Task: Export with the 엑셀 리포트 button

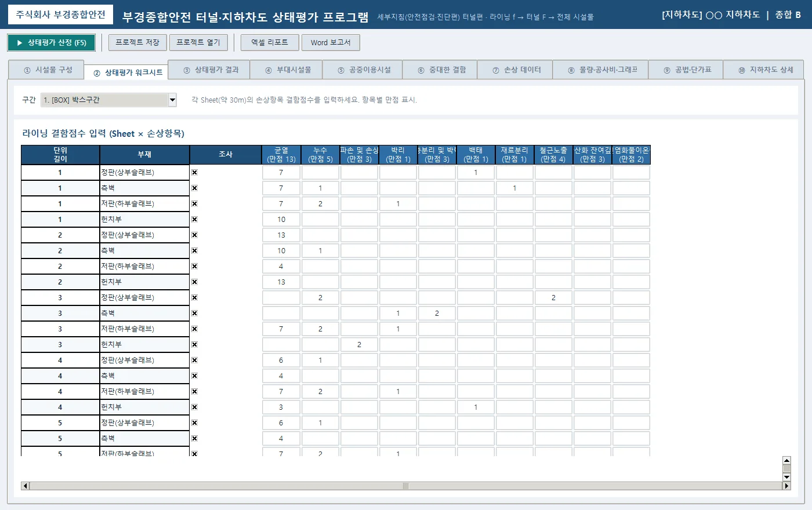Action: pyautogui.click(x=270, y=42)
